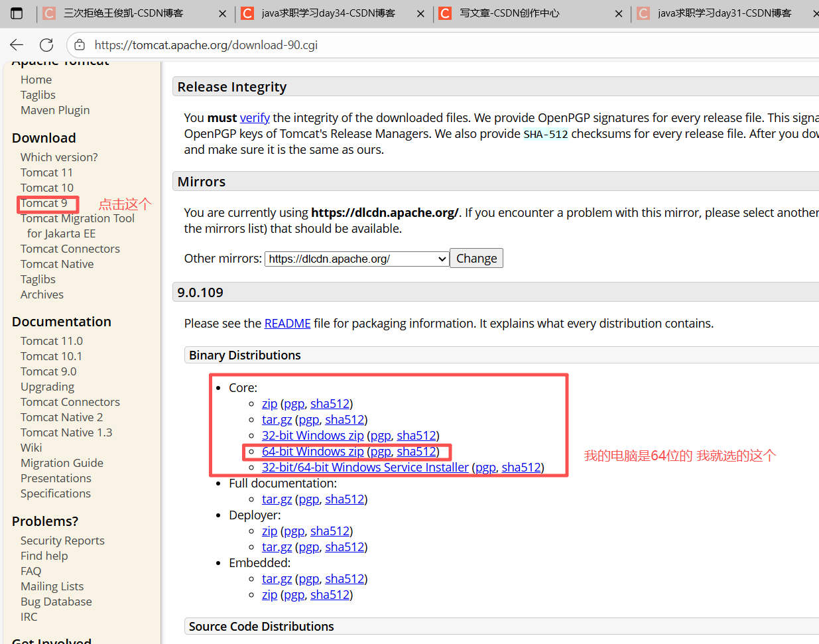
Task: Open pgp link for Windows Service Installer
Action: (x=485, y=467)
